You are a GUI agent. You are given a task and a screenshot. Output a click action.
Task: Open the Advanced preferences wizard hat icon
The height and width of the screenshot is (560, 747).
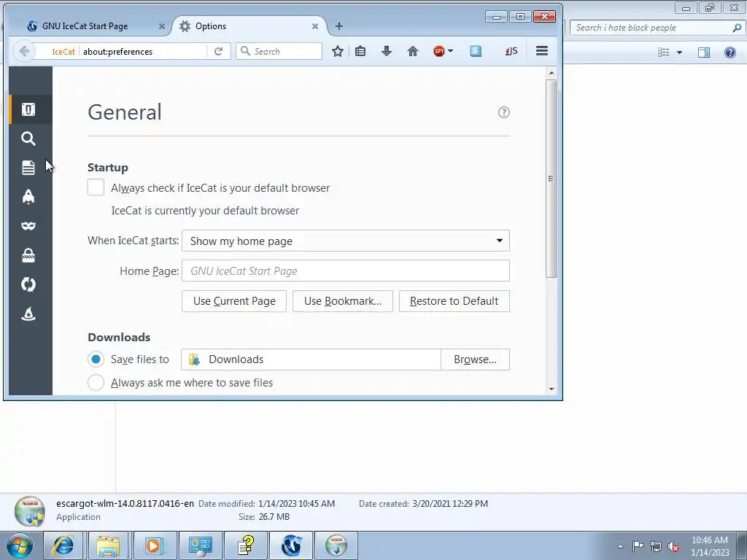pyautogui.click(x=28, y=314)
